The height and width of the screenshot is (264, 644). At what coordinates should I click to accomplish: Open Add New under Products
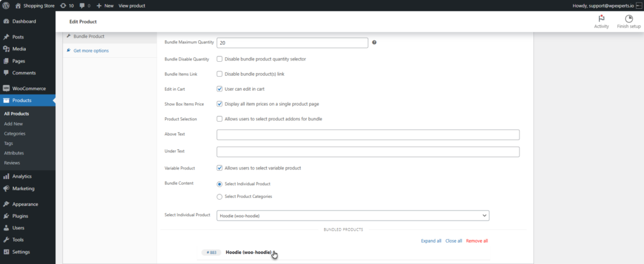pos(14,123)
